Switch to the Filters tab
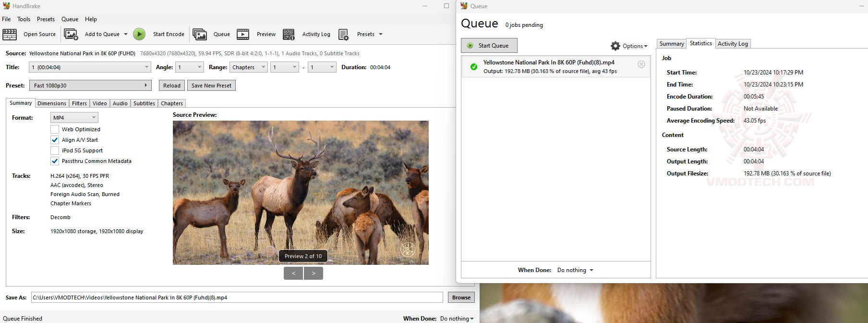Viewport: 868px width, 323px height. pos(79,103)
